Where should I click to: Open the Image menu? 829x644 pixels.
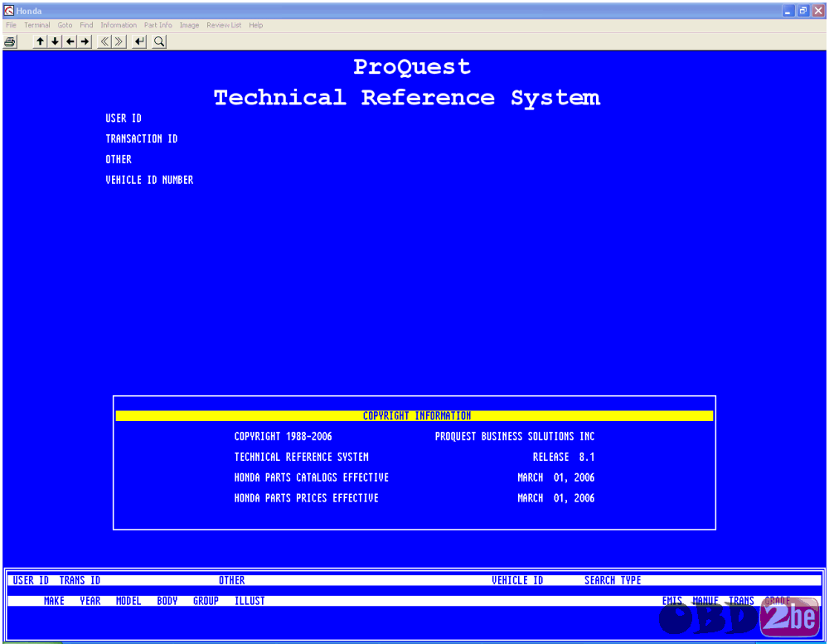pos(189,25)
